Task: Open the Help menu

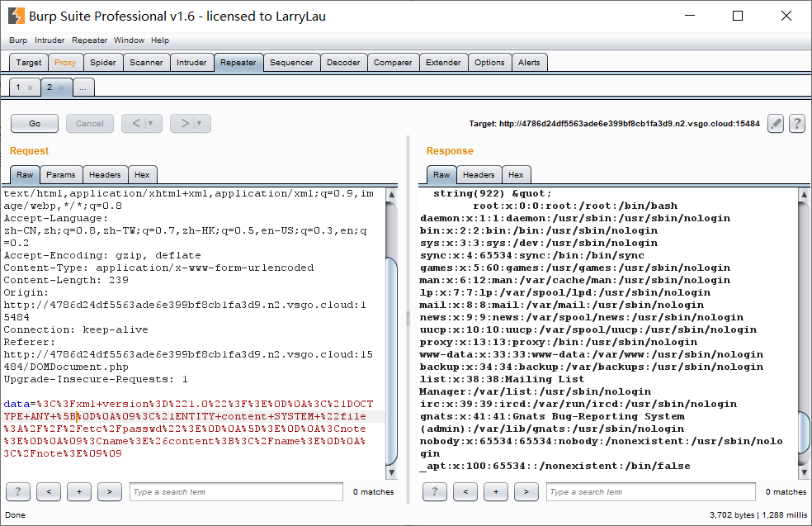Action: pos(160,40)
